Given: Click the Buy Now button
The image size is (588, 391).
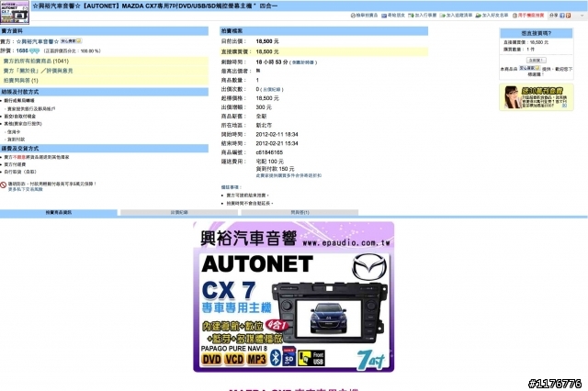Looking at the screenshot, I should click(536, 60).
